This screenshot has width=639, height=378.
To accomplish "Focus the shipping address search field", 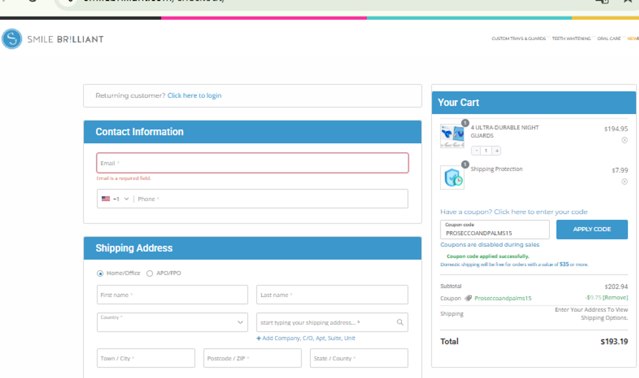I will [332, 322].
